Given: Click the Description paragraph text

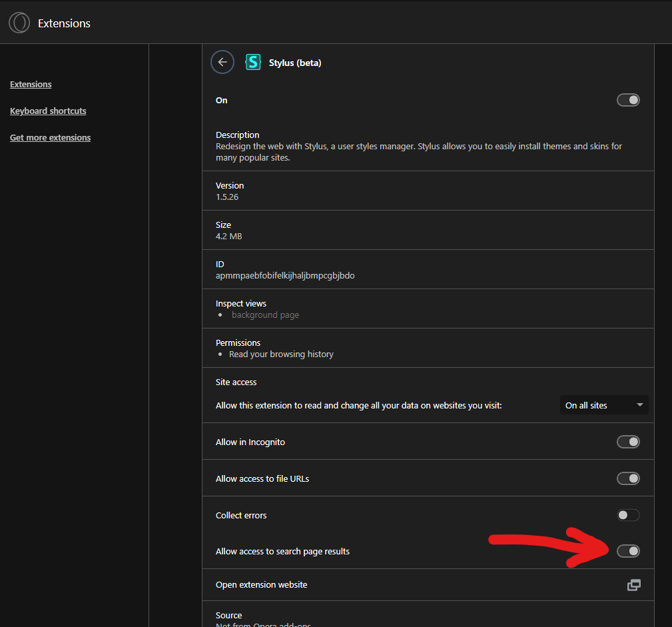Looking at the screenshot, I should tap(419, 152).
